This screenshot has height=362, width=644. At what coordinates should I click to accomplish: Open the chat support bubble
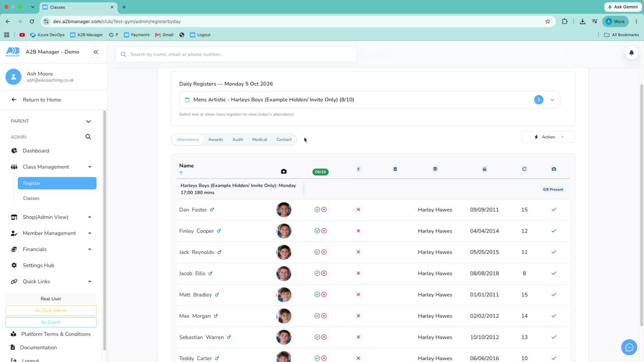pyautogui.click(x=629, y=347)
